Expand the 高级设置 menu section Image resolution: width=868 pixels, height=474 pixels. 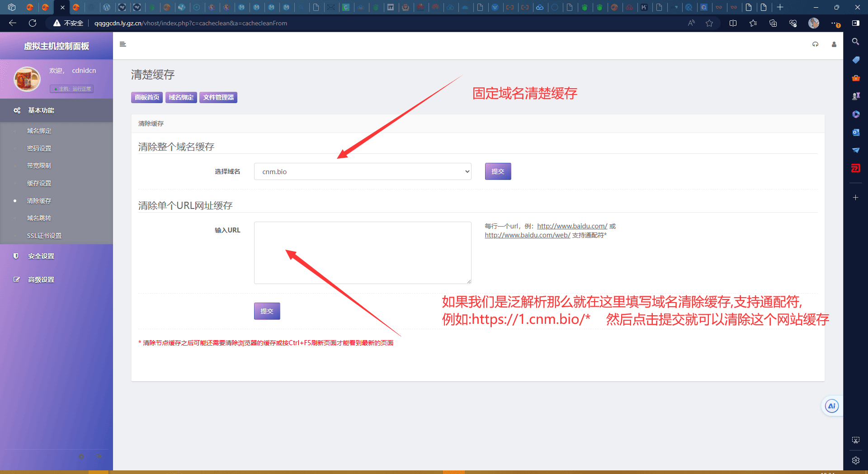pos(57,280)
